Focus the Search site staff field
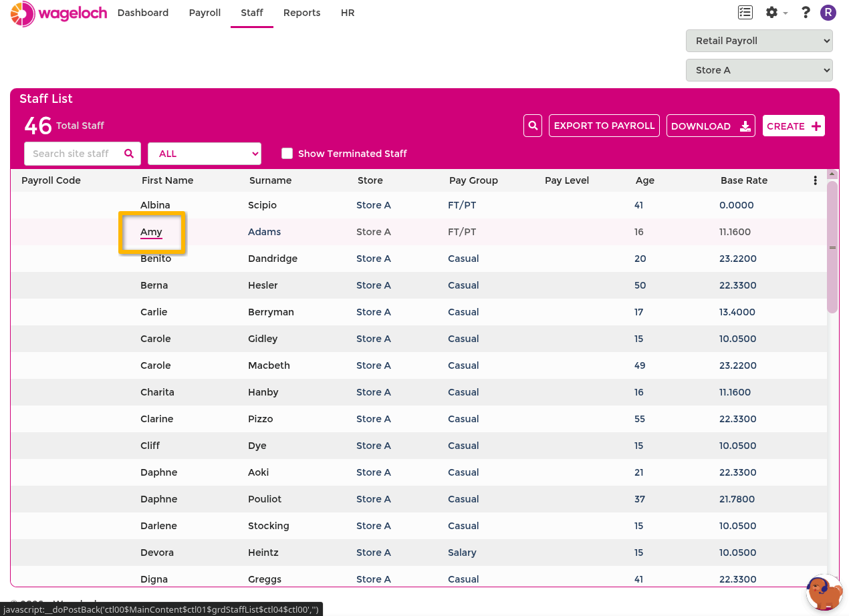Image resolution: width=849 pixels, height=616 pixels. pyautogui.click(x=72, y=154)
